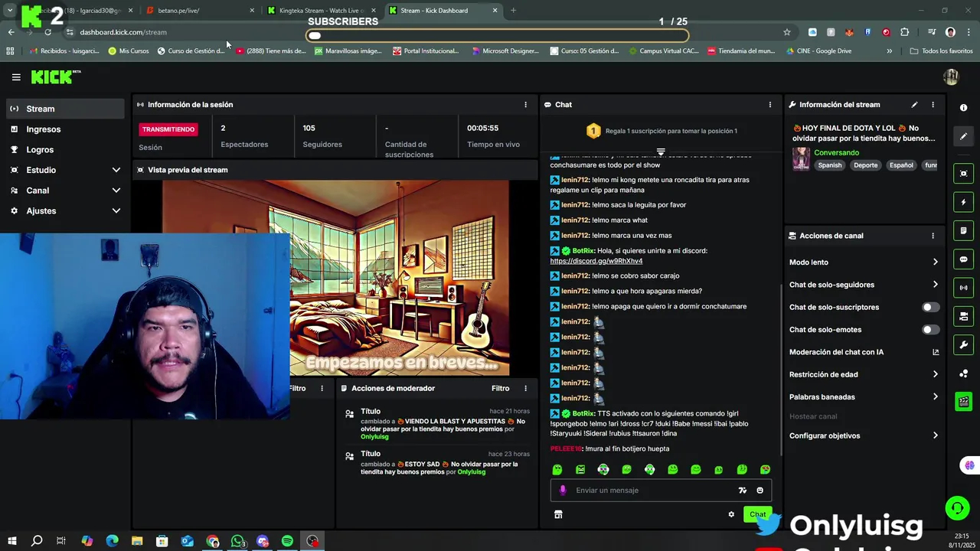Image resolution: width=980 pixels, height=551 pixels.
Task: Open the hamburger menu beside the Kick logo
Action: pos(16,77)
